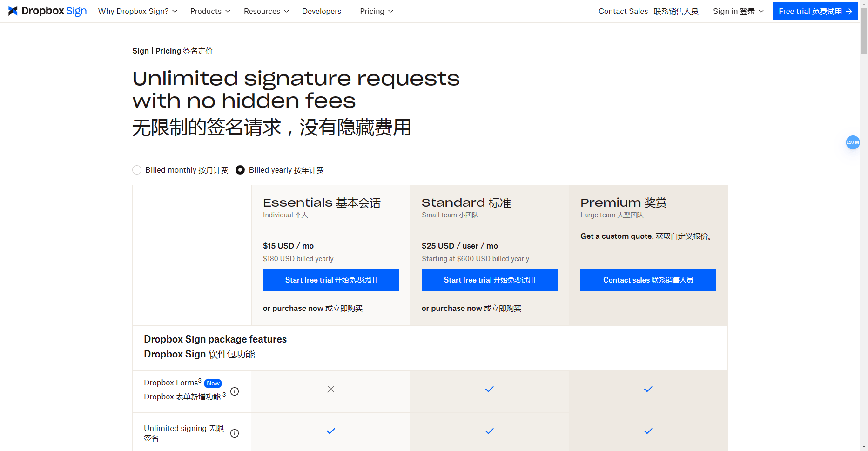Click the '$15 USD / mo' price
Screen dimensions: 868x451
pyautogui.click(x=288, y=246)
